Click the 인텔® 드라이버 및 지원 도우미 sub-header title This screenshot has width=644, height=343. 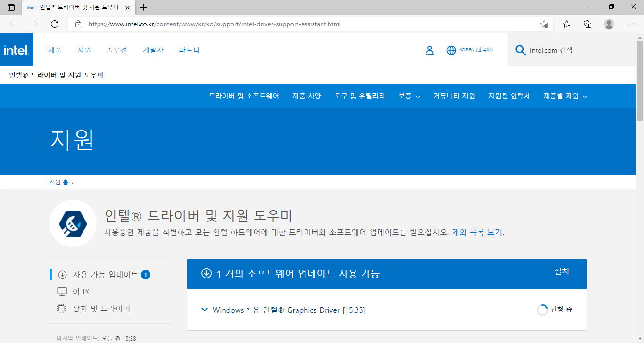(56, 75)
